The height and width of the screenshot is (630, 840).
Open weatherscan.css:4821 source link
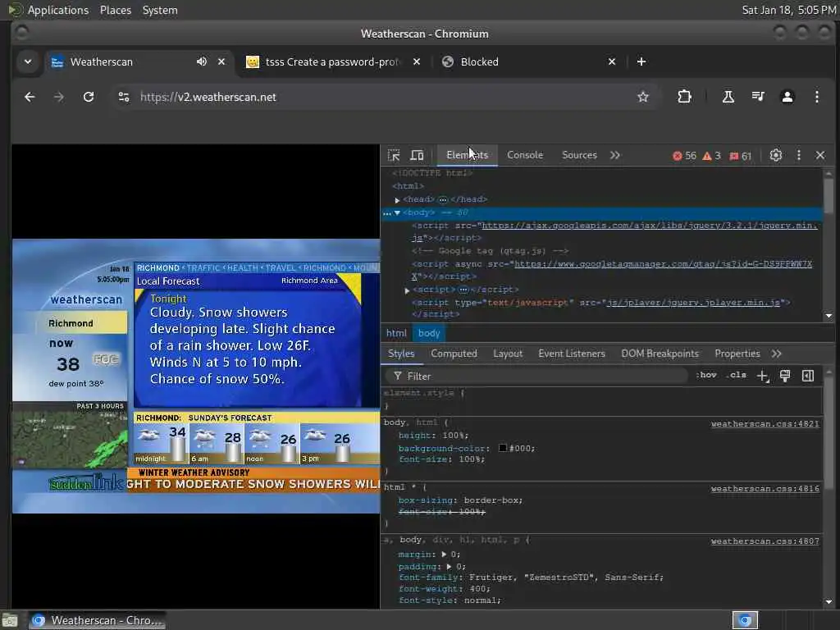point(765,424)
